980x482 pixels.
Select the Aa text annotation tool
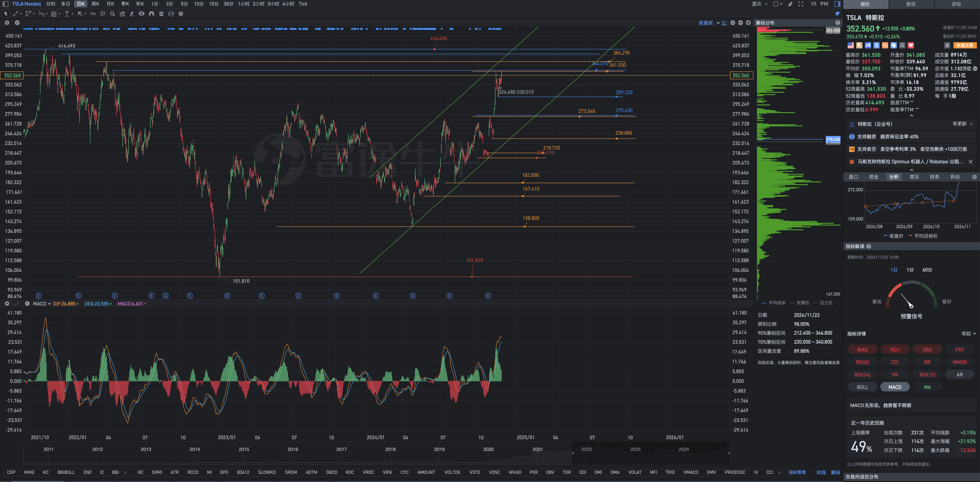point(93,14)
